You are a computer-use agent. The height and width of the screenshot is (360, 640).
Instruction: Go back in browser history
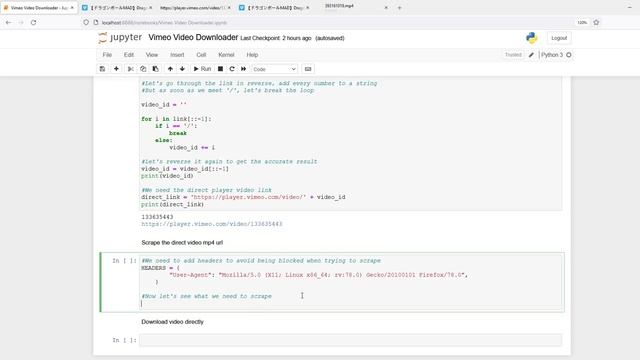9,22
